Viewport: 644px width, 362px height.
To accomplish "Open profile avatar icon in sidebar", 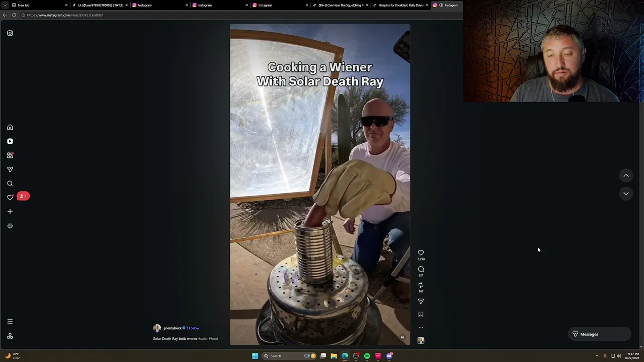I will 10,226.
